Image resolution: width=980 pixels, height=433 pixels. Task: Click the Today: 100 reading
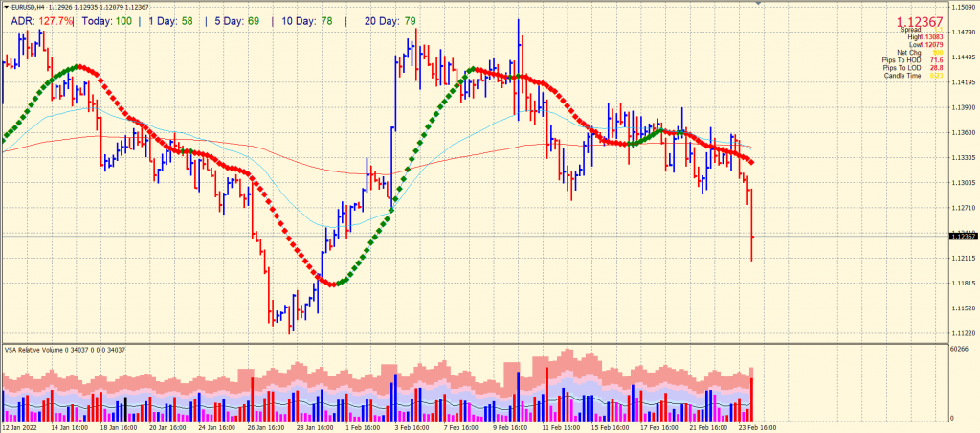pos(106,21)
